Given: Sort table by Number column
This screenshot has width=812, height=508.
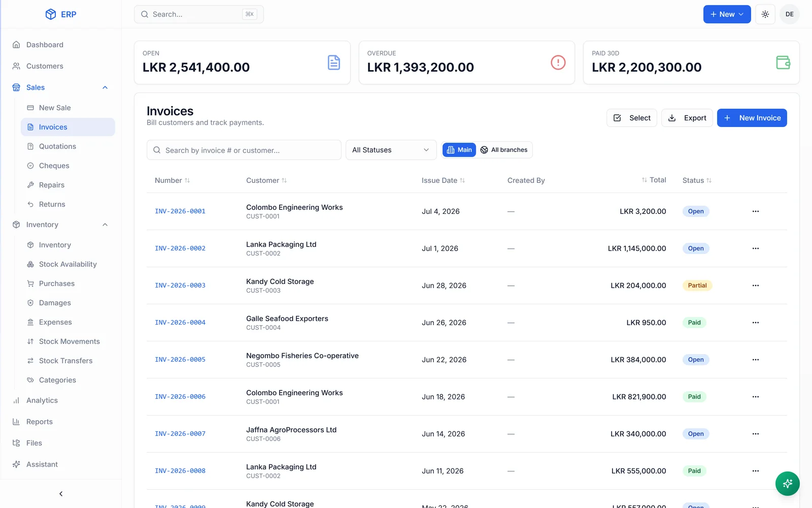Looking at the screenshot, I should coord(172,180).
